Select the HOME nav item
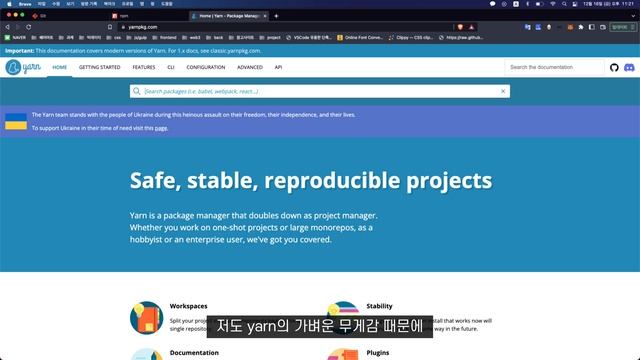Screen dimensions: 640x360 [x=60, y=67]
